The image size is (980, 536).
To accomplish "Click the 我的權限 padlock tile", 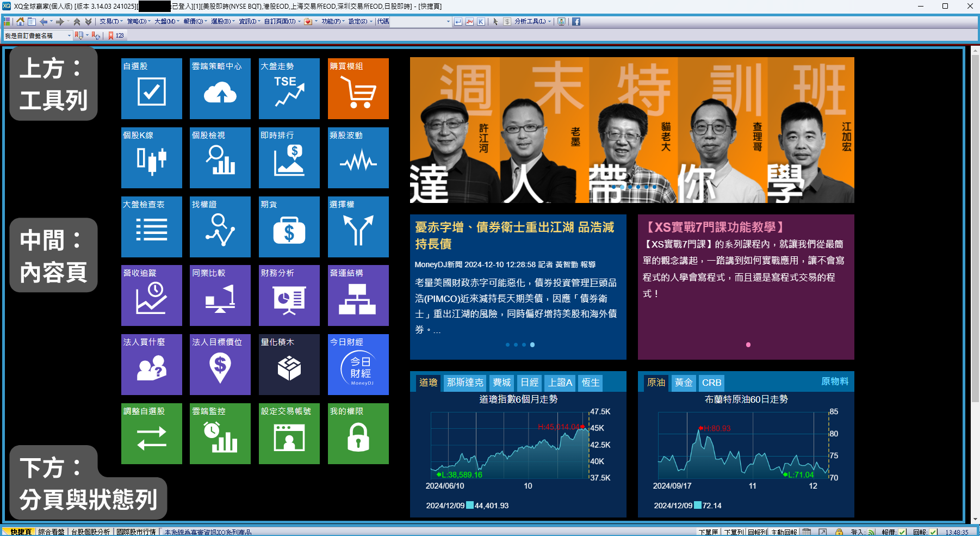I will point(358,434).
